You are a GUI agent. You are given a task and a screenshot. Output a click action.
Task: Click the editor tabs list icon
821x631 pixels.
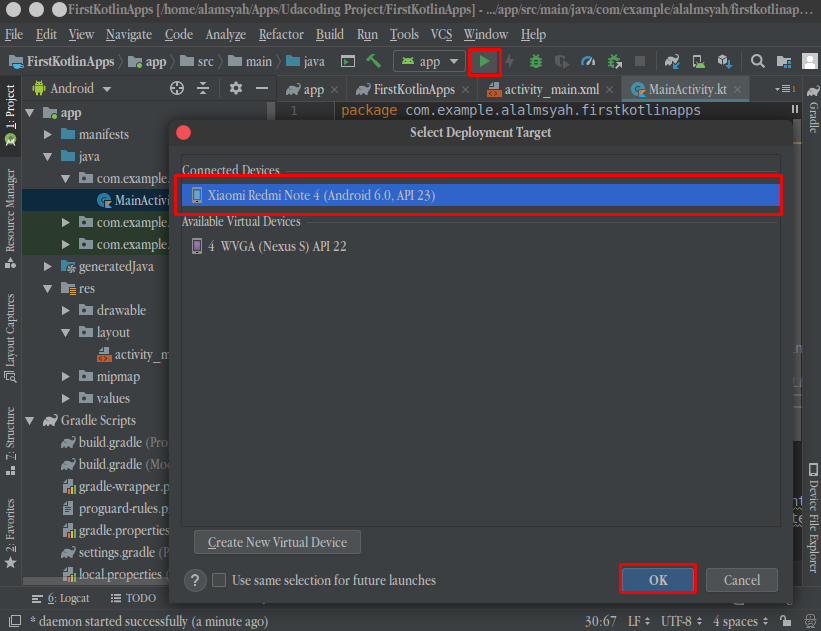(785, 89)
